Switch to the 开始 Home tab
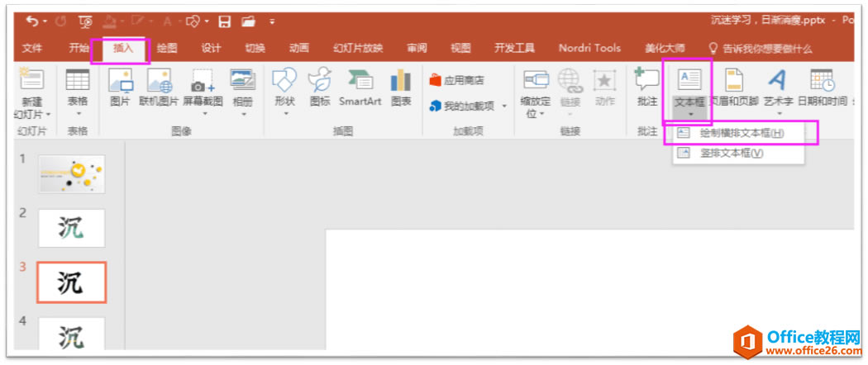The height and width of the screenshot is (365, 868). (78, 48)
